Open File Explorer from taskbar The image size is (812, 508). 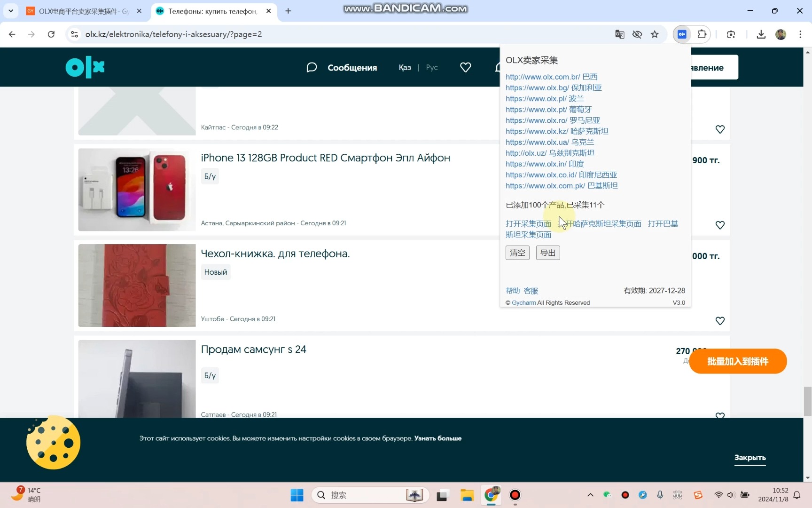tap(467, 495)
